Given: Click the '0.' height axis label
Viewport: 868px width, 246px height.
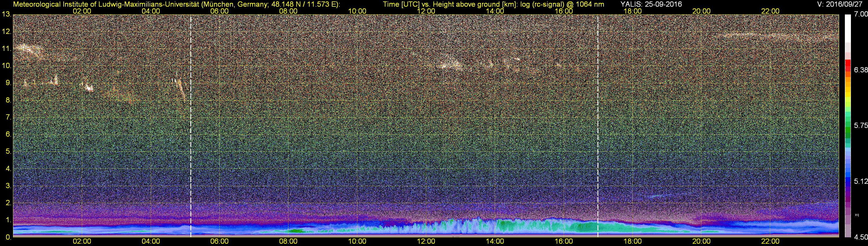Looking at the screenshot, I should (8, 237).
